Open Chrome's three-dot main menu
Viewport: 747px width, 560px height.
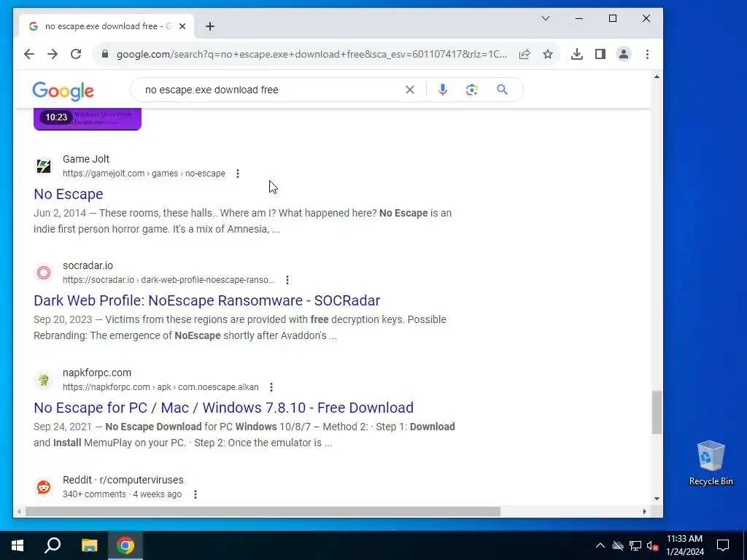[647, 54]
